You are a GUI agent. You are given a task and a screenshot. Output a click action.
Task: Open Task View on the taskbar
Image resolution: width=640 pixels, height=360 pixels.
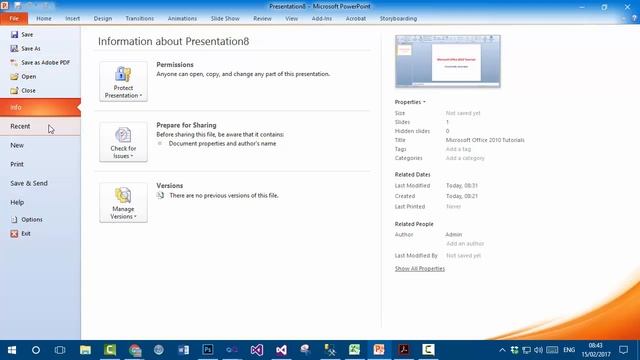60,350
